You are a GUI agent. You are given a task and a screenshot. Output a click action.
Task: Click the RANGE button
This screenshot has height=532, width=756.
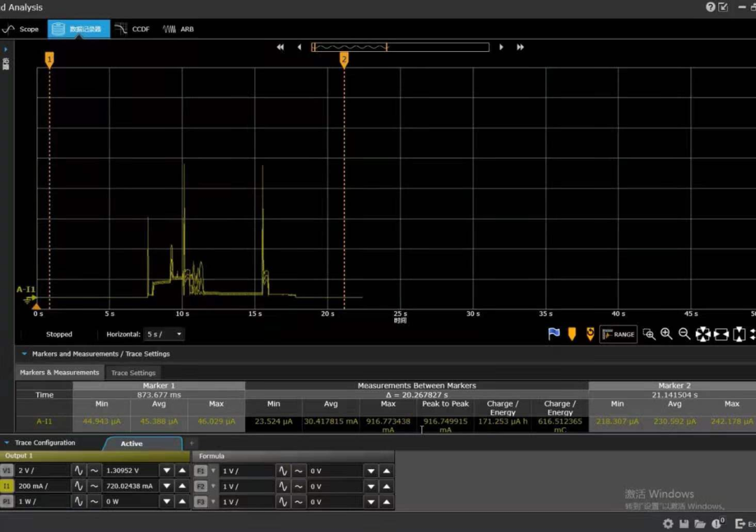pyautogui.click(x=618, y=334)
